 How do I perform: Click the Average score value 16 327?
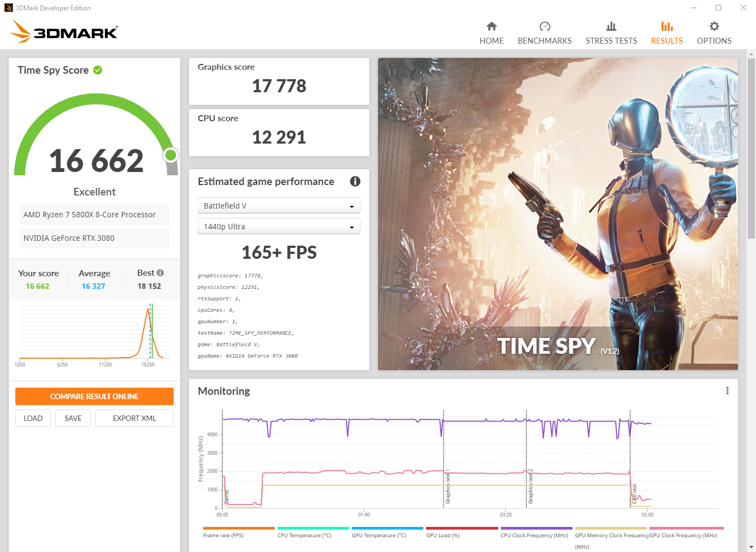pyautogui.click(x=93, y=286)
